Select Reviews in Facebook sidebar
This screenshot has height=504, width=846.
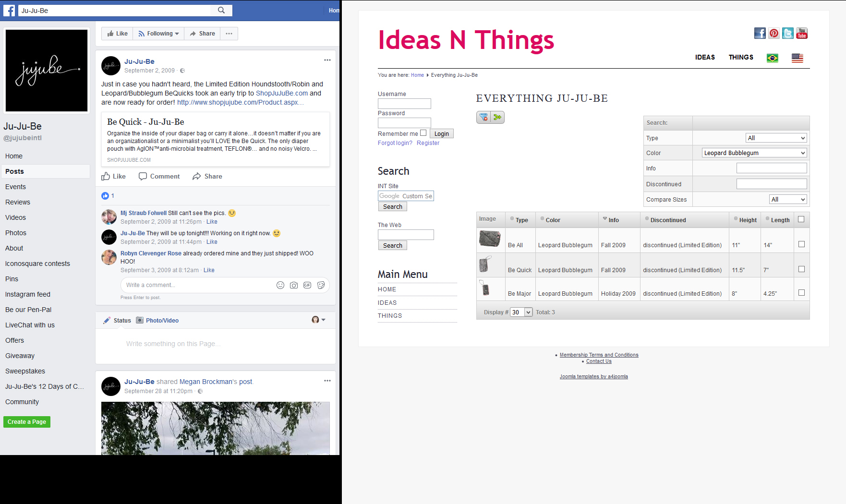(18, 202)
